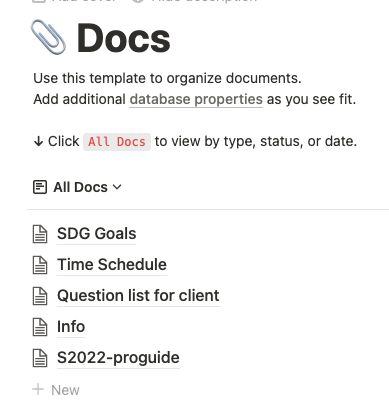This screenshot has height=417, width=389.
Task: Open the SDG Goals document
Action: coord(97,233)
